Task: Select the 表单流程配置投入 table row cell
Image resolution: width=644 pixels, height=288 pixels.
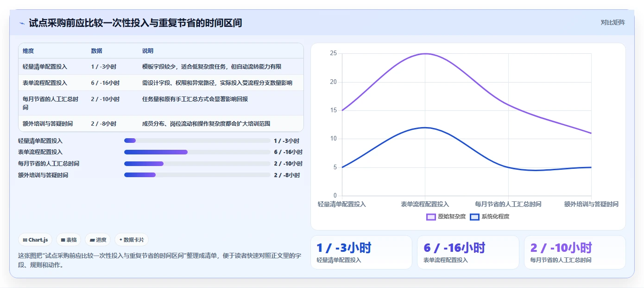Action: [45, 83]
